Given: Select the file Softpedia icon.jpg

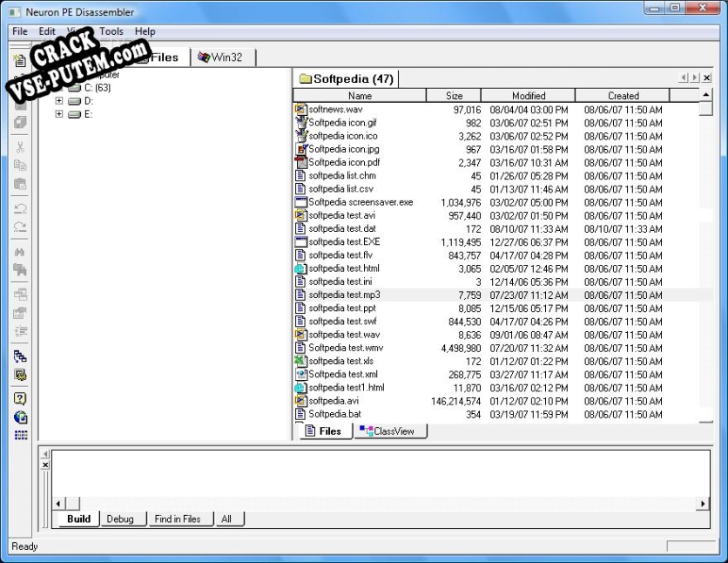Looking at the screenshot, I should coord(344,149).
